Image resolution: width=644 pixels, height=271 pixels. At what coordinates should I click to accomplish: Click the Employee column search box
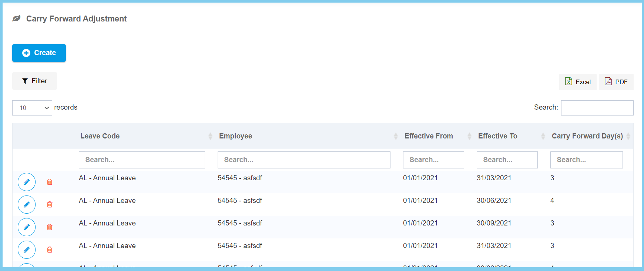point(303,160)
